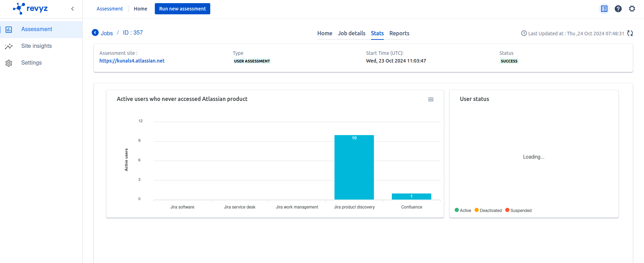This screenshot has height=263, width=644.
Task: Click the revyz logo
Action: [x=30, y=8]
